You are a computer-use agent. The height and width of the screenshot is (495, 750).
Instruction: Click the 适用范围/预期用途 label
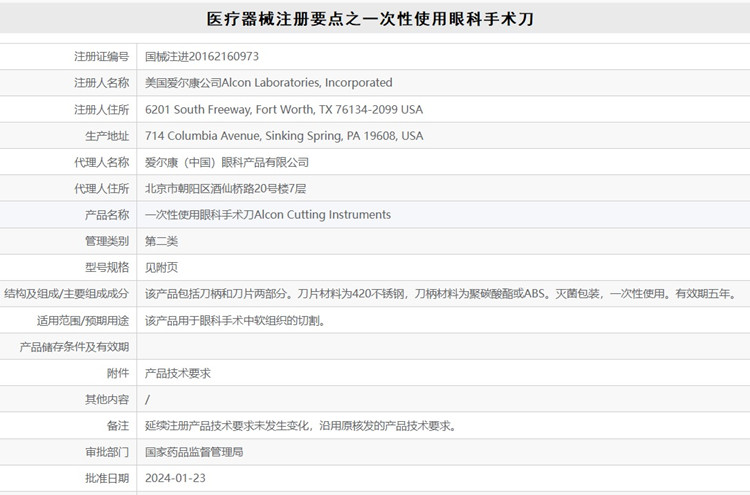(83, 320)
